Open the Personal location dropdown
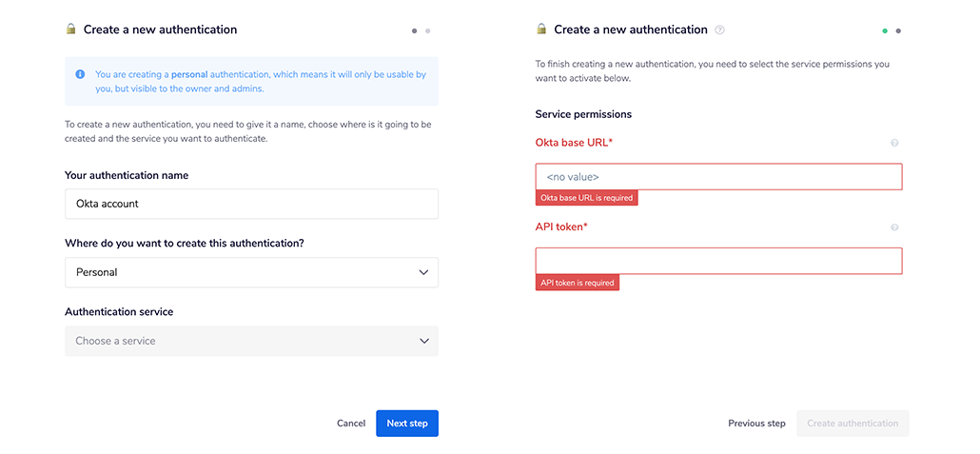Screen dimensions: 980x454 click(x=251, y=272)
